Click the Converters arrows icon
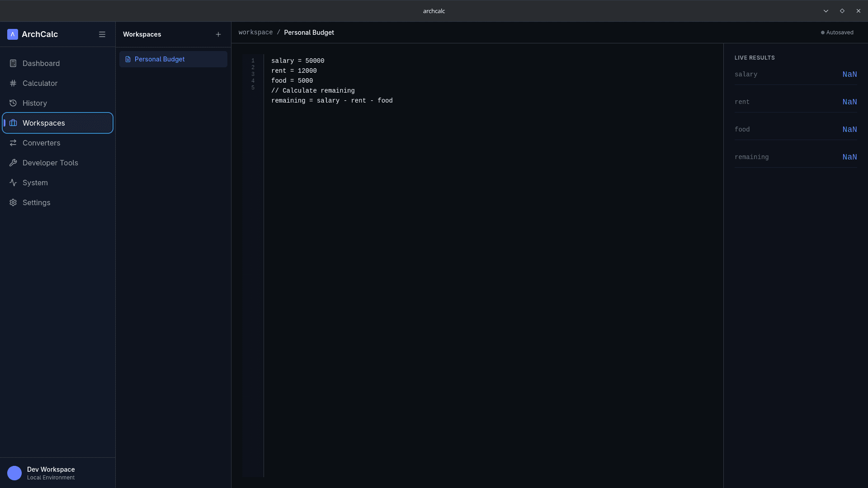The width and height of the screenshot is (868, 488). pos(13,143)
